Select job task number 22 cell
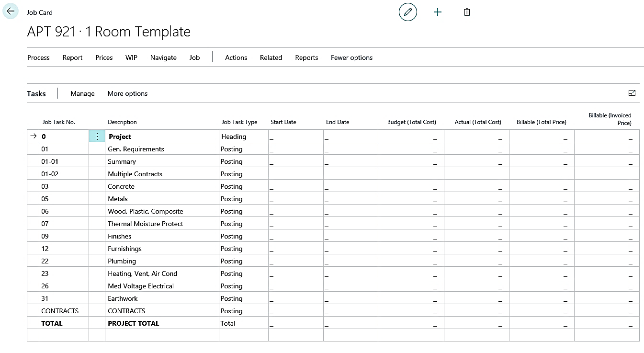Viewport: 644px width, 353px height. [x=64, y=261]
